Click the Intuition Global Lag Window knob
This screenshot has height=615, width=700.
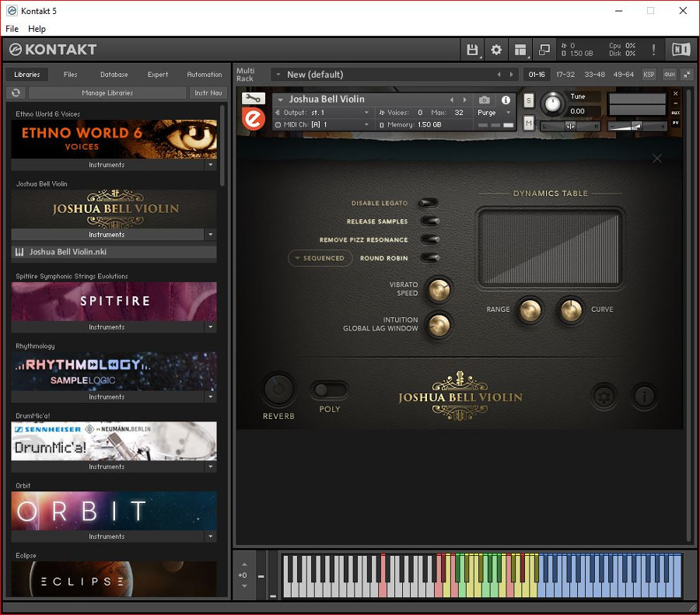coord(439,324)
